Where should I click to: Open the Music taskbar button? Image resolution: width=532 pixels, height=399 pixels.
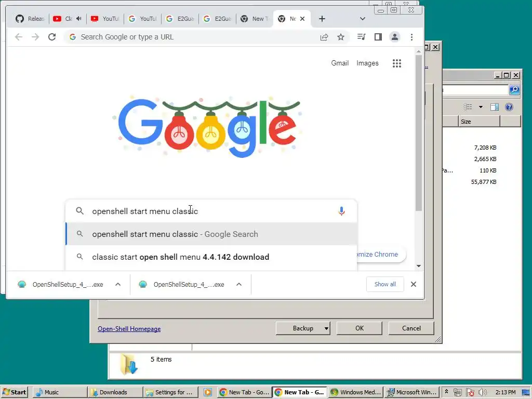tap(60, 392)
